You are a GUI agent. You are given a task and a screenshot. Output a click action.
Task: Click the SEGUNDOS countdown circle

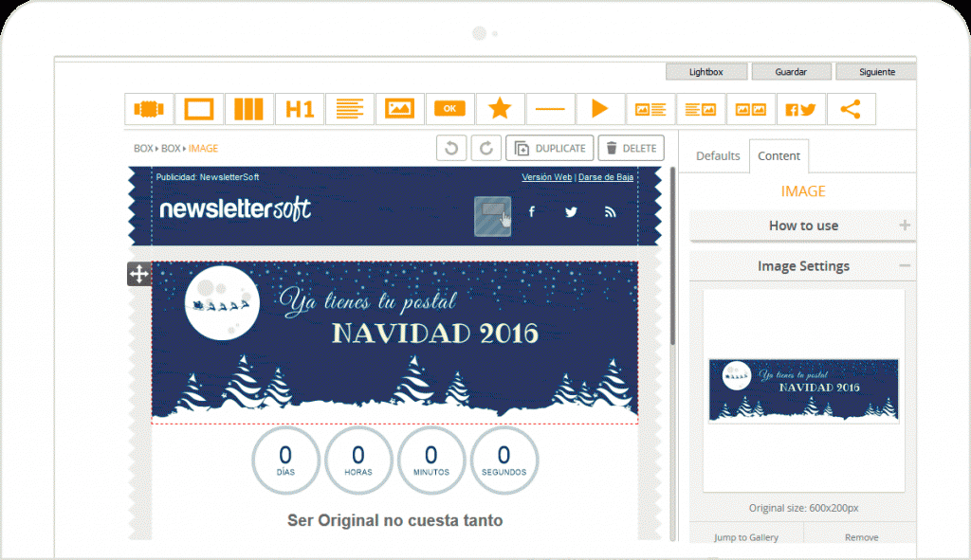click(x=504, y=461)
